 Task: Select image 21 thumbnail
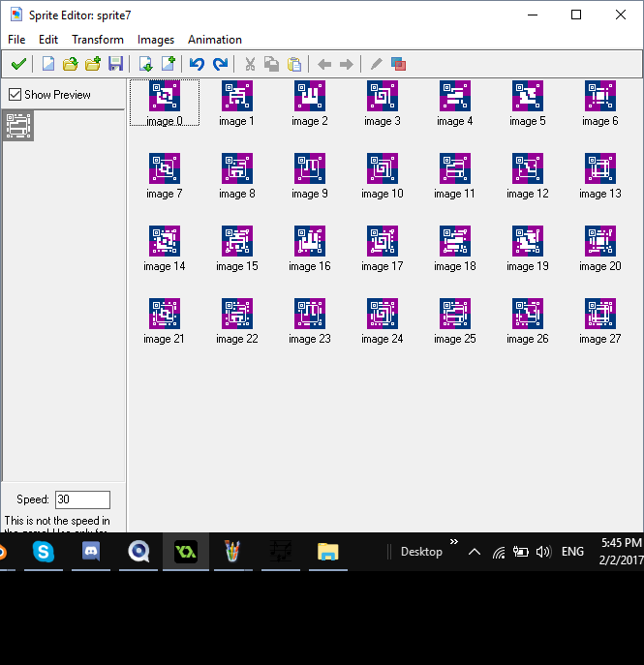tap(165, 314)
